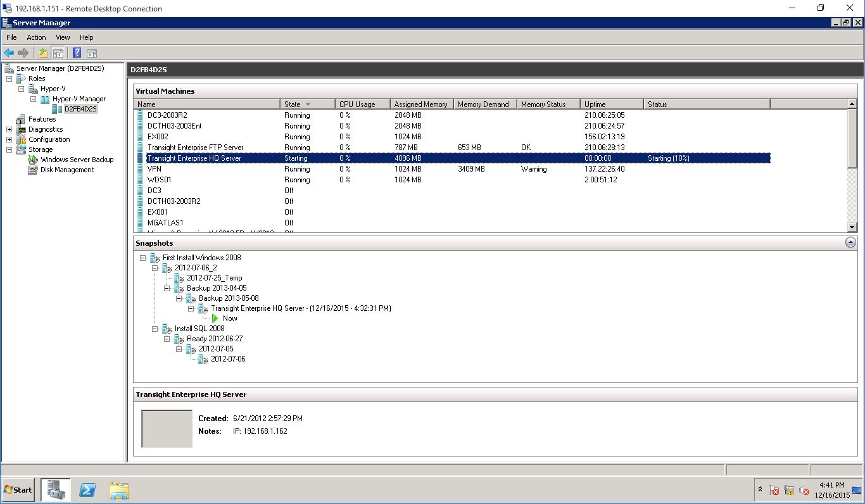Toggle the Show/Hide Console Tree icon

tap(58, 53)
